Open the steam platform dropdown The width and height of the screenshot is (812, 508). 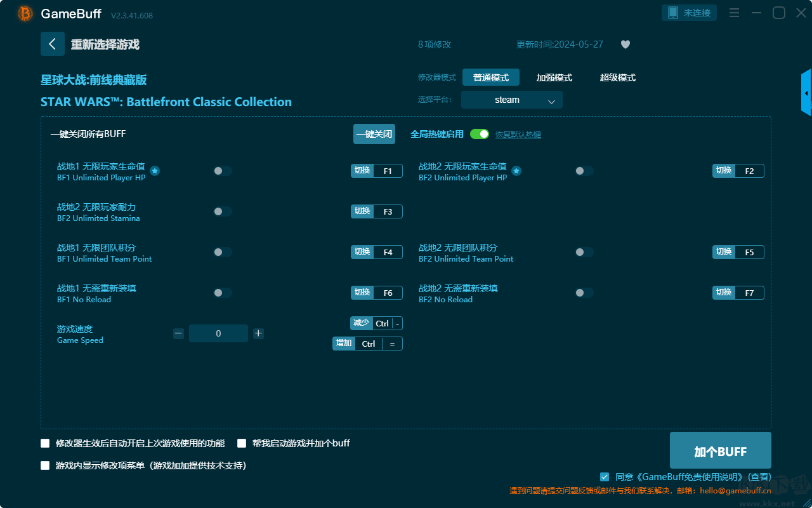(512, 100)
